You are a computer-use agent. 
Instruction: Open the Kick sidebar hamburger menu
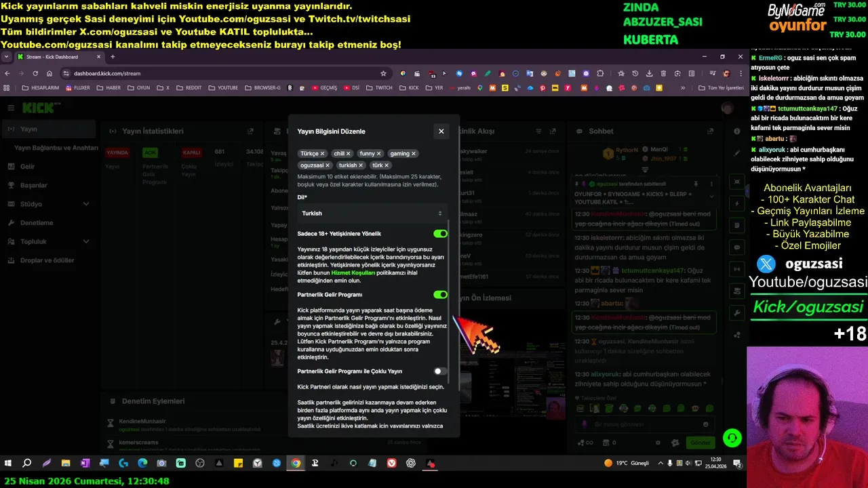[x=11, y=108]
